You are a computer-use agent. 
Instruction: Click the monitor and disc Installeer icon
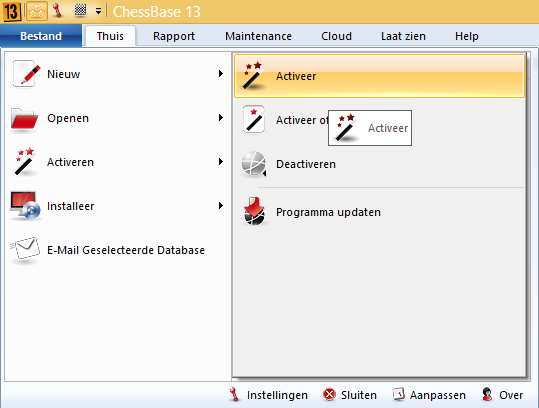coord(25,206)
